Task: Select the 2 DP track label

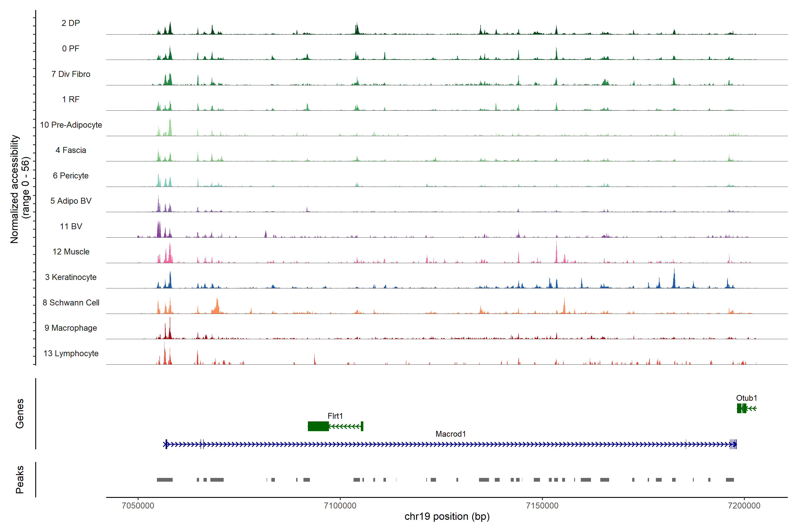Action: (x=70, y=23)
